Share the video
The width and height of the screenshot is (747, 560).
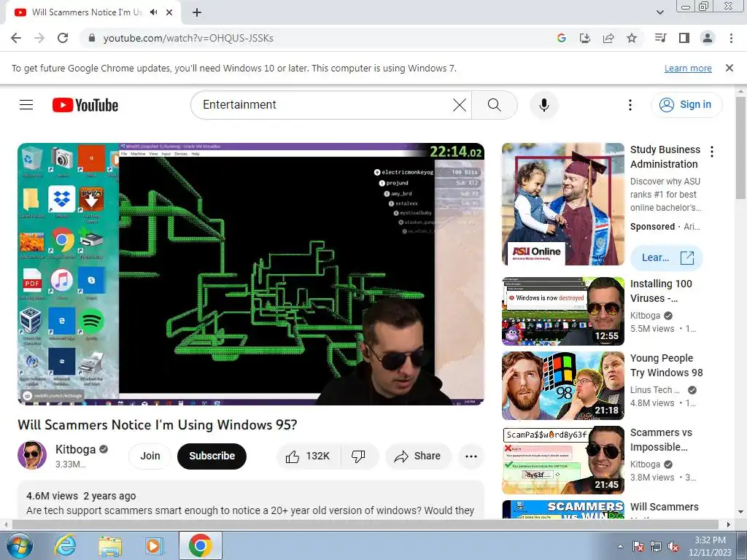tap(418, 456)
